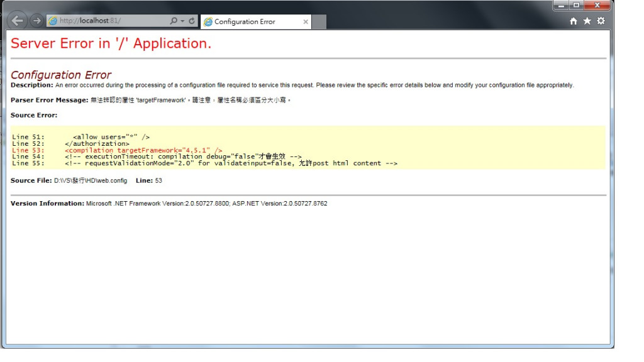Open a new blank tab
644x362 pixels.
click(319, 22)
